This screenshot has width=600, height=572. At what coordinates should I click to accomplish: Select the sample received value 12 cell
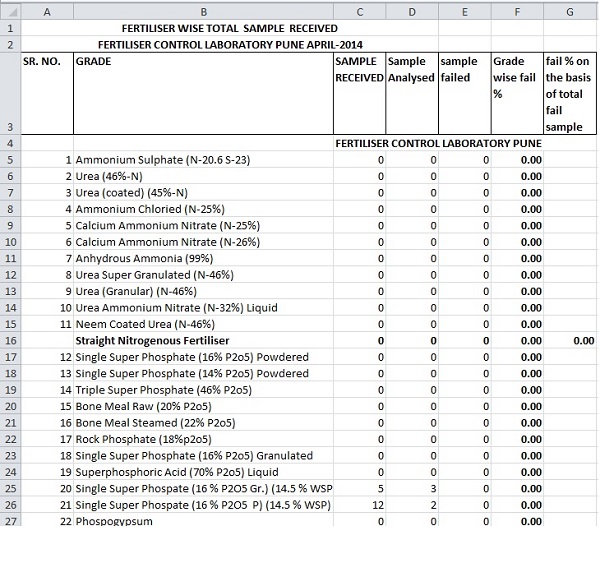point(360,505)
